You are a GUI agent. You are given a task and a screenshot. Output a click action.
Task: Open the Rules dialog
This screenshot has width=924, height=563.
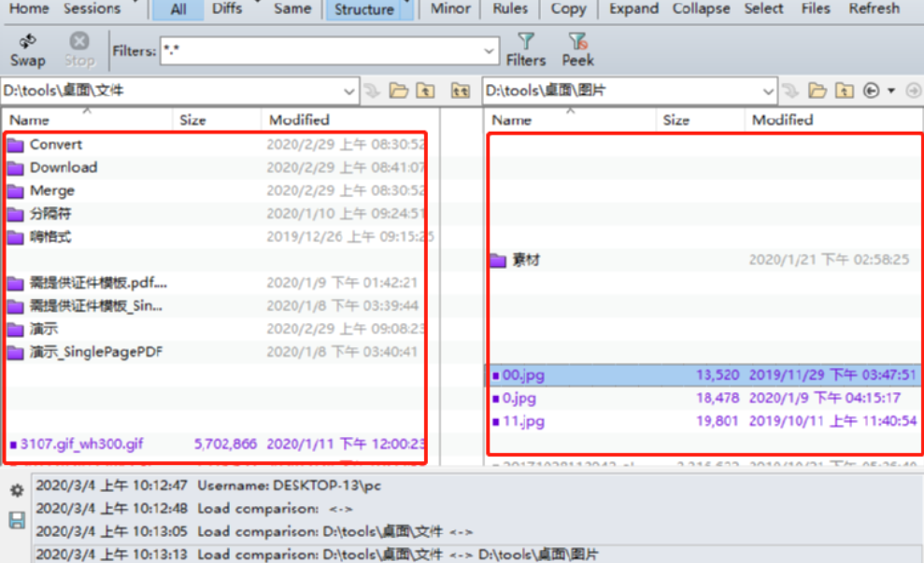click(510, 8)
